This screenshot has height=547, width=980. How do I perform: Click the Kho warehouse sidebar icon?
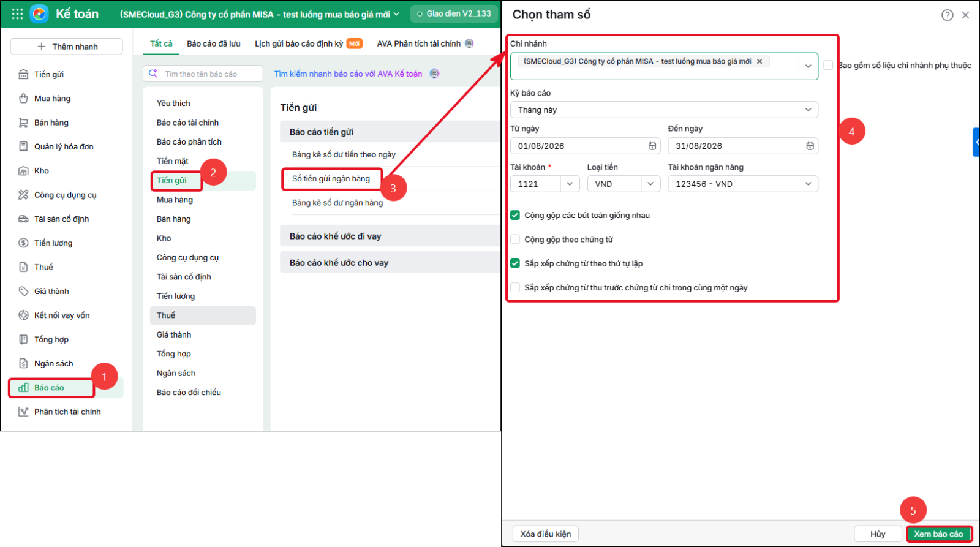coord(23,171)
